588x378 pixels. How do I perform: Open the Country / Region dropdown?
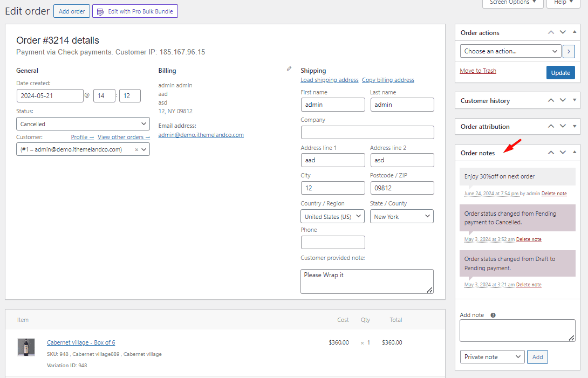332,216
